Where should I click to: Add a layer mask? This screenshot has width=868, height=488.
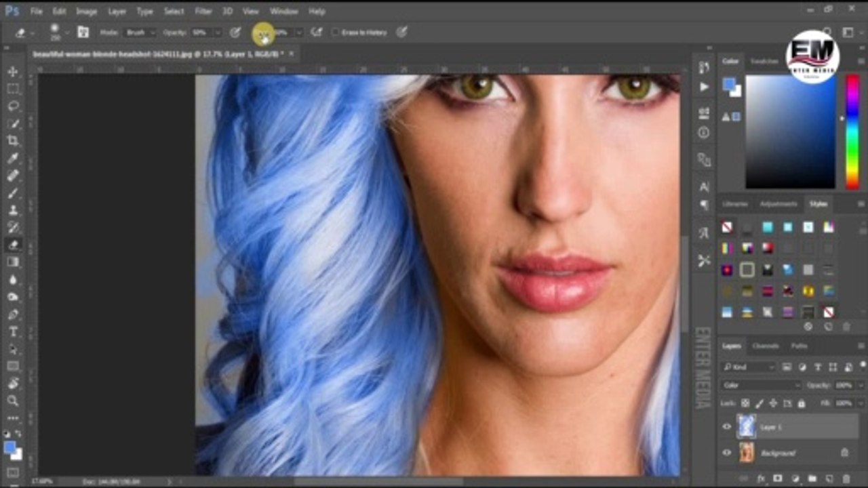[x=778, y=479]
